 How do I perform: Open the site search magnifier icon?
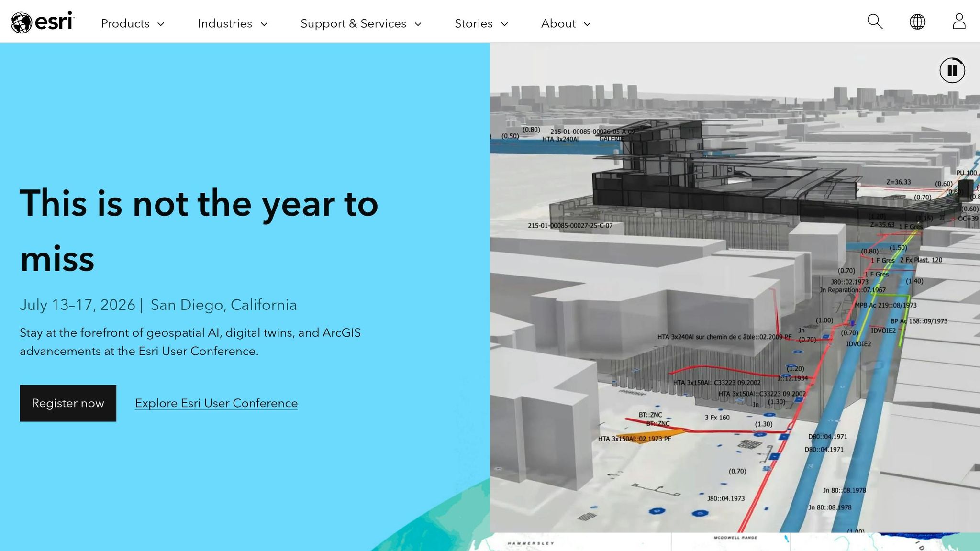[x=875, y=22]
